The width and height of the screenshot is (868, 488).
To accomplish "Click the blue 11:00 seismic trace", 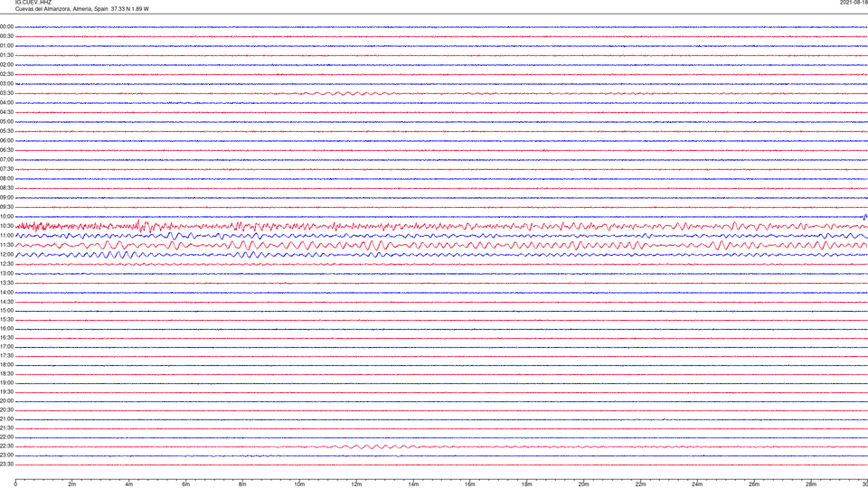I will (441, 236).
